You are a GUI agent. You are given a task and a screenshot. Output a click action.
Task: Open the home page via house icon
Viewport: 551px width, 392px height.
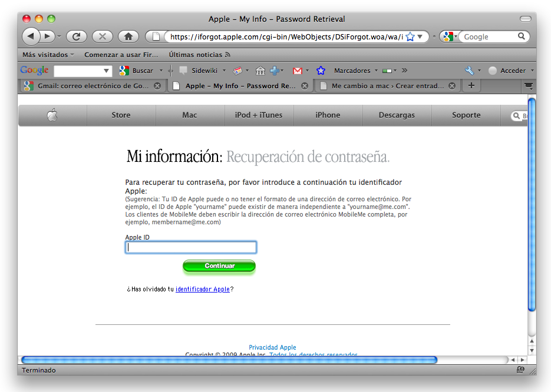point(128,36)
